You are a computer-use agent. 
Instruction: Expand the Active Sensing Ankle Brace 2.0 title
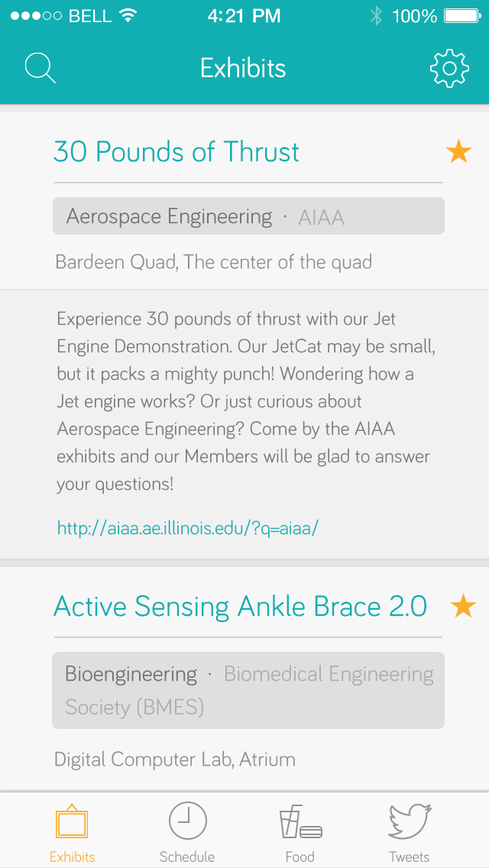(x=240, y=606)
